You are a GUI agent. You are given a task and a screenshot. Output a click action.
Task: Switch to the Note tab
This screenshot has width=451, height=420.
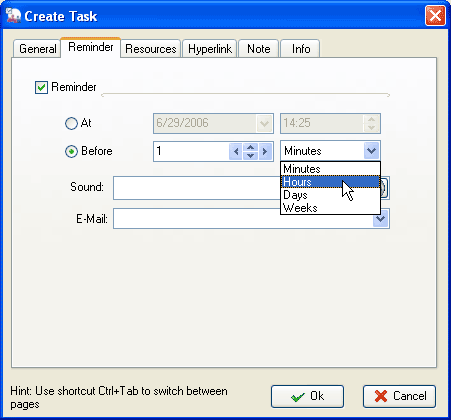(259, 49)
